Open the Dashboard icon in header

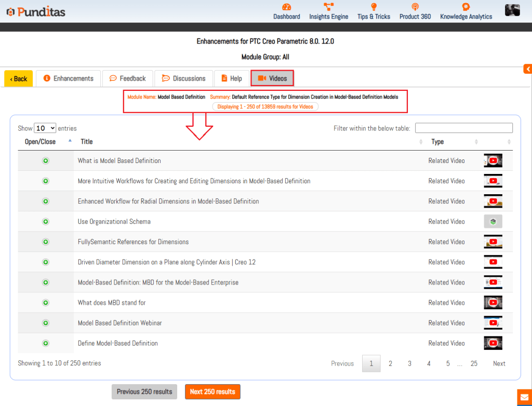(287, 7)
